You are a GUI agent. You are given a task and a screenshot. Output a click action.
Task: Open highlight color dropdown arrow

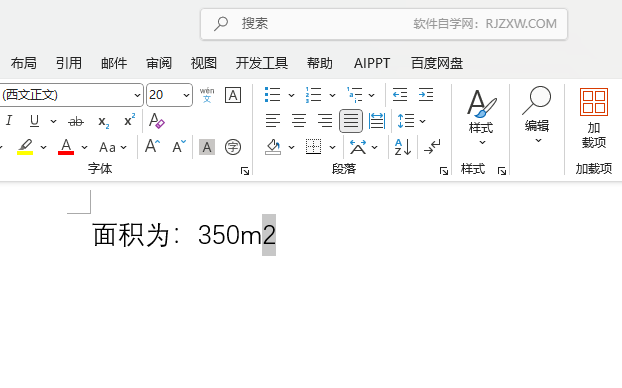pyautogui.click(x=44, y=148)
